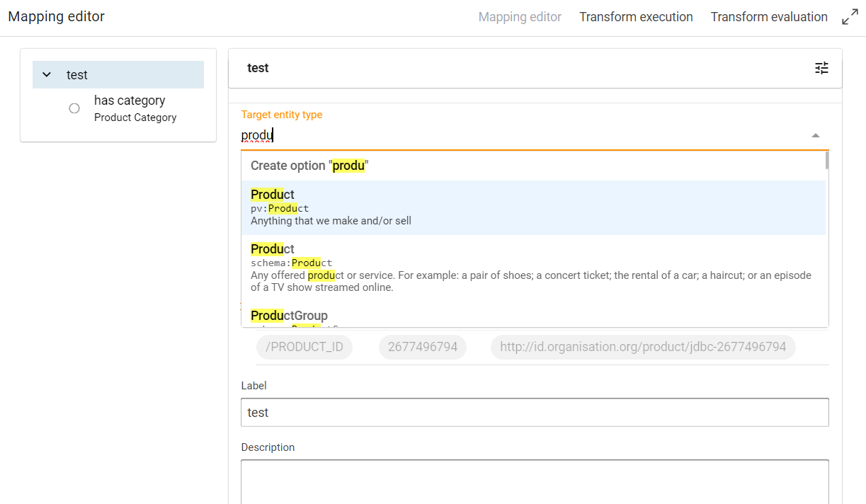Click the Label text field
The width and height of the screenshot is (866, 504).
pyautogui.click(x=535, y=412)
